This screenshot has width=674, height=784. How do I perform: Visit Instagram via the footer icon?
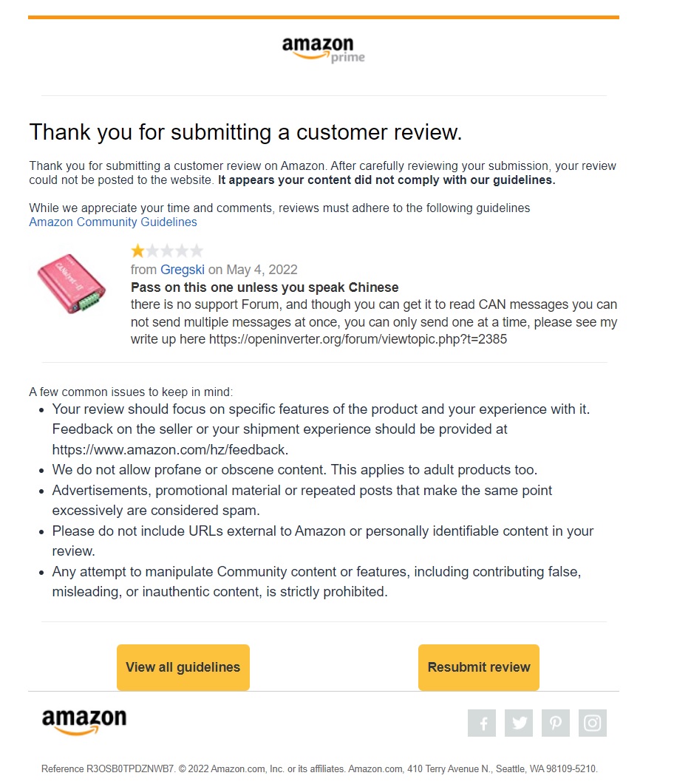point(592,723)
